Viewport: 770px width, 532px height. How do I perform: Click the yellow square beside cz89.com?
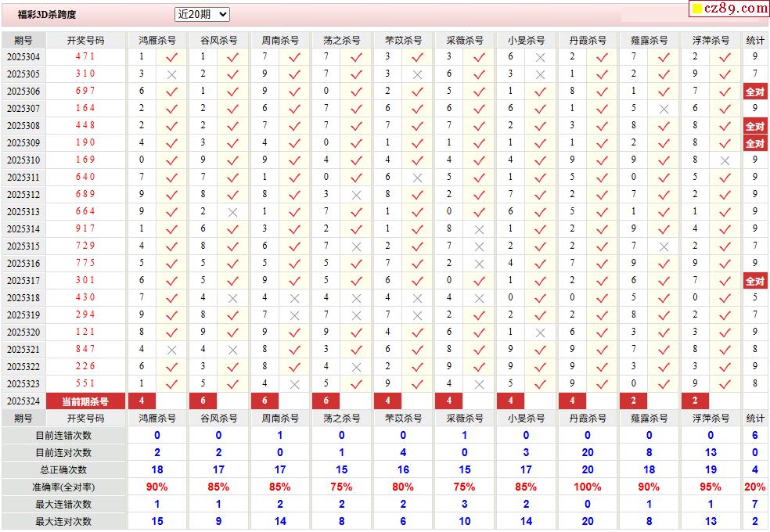pos(696,9)
